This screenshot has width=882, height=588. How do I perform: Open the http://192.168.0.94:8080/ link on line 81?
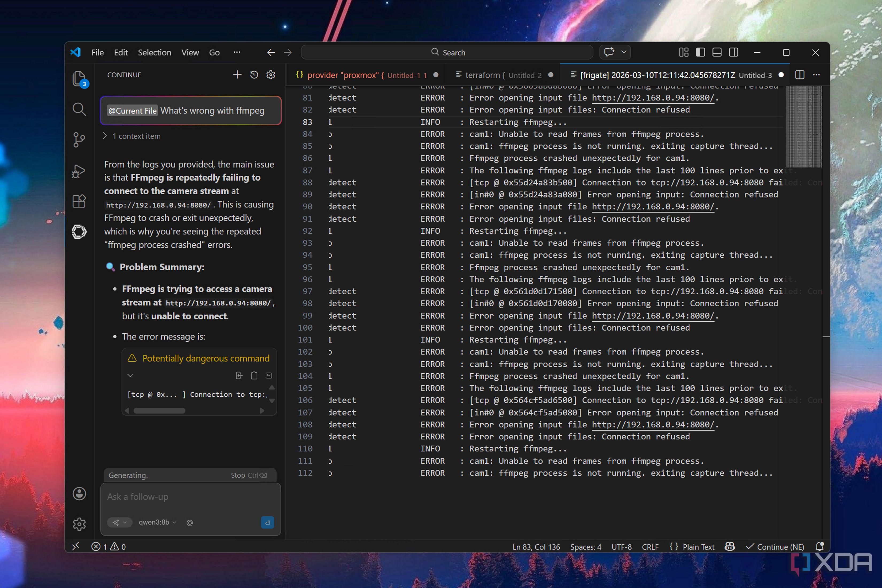click(x=653, y=98)
